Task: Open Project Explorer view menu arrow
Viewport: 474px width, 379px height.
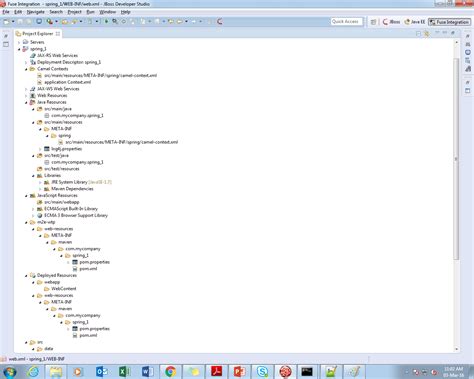Action: 437,33
